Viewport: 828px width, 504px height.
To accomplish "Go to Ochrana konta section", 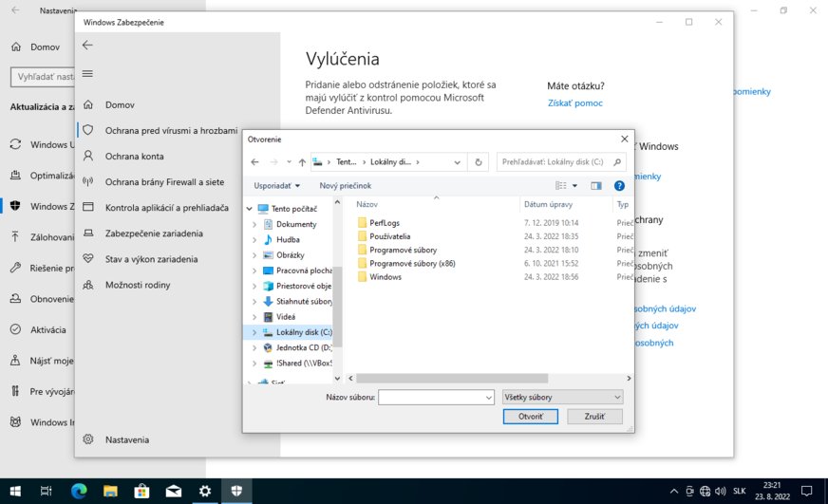I will pos(134,156).
